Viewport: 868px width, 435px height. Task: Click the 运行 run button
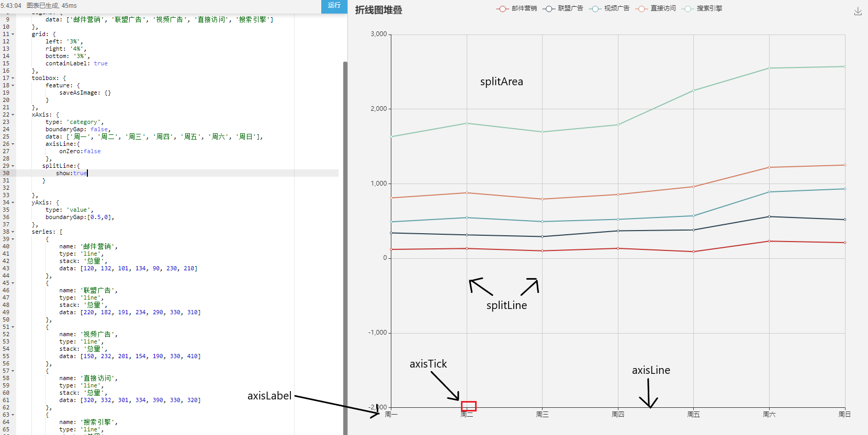coord(334,6)
